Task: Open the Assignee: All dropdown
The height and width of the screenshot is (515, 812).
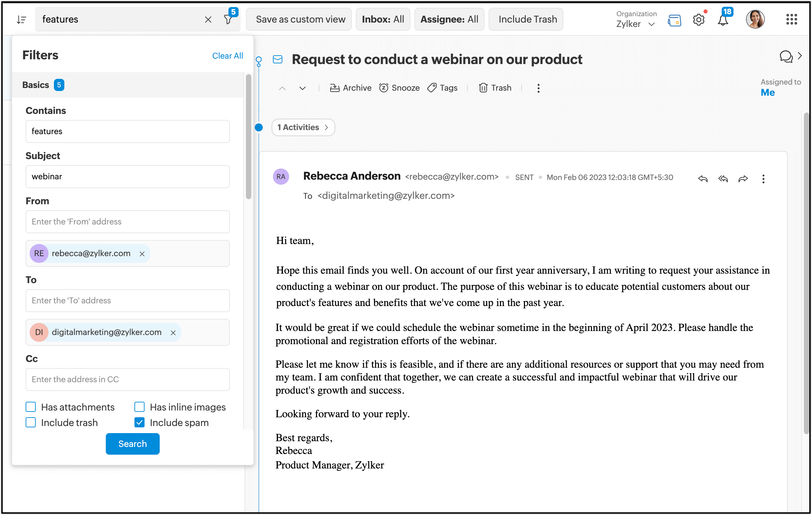Action: click(449, 19)
